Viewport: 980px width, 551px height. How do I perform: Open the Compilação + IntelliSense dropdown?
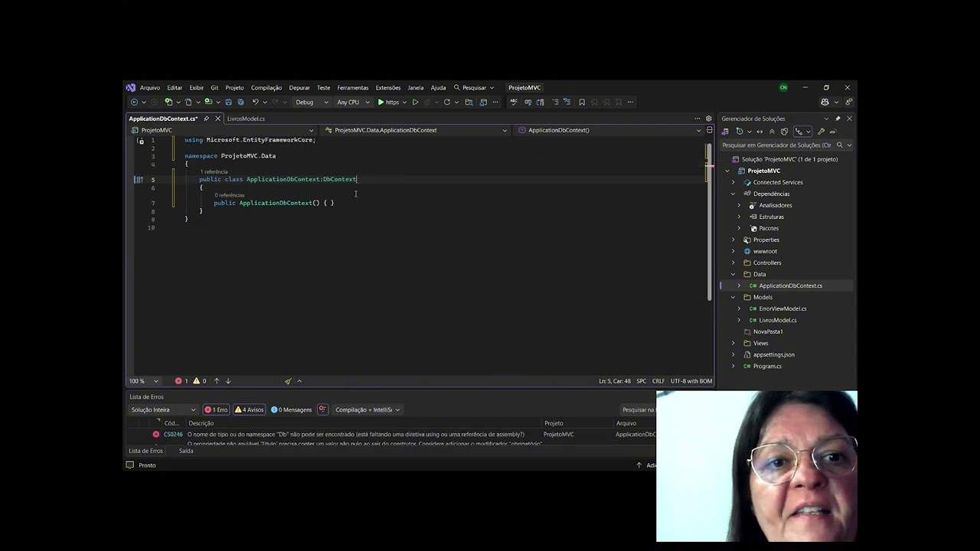point(367,409)
